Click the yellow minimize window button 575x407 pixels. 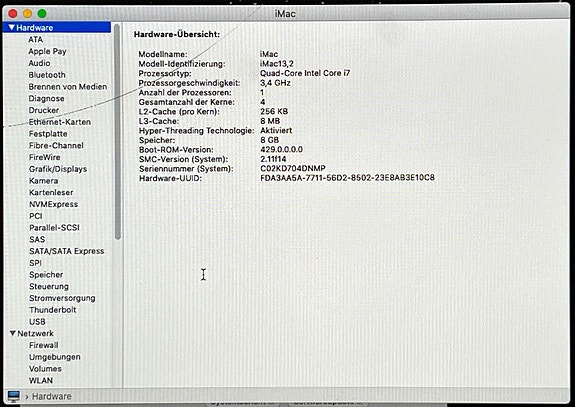[x=28, y=14]
